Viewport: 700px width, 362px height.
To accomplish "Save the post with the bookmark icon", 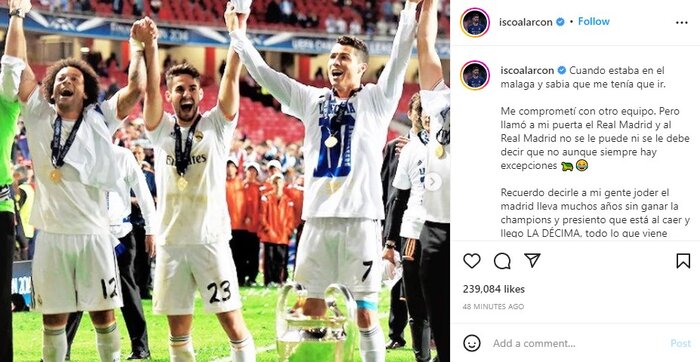I will click(x=683, y=261).
